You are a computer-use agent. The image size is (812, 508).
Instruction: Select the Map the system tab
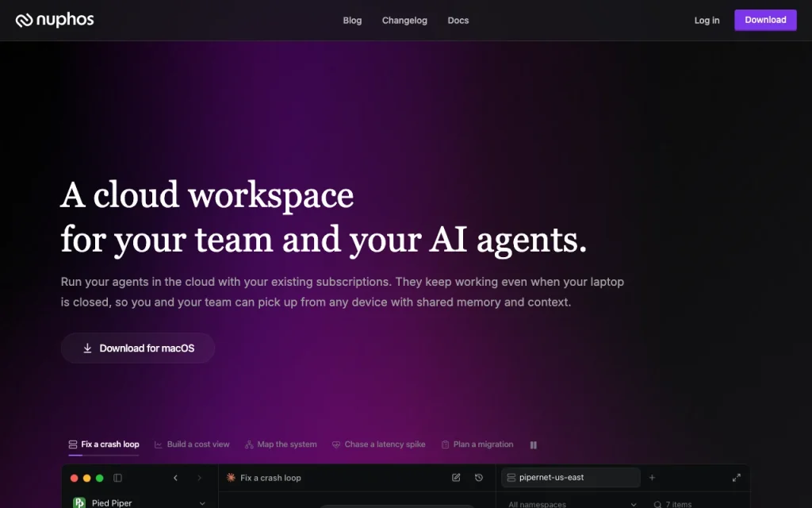click(x=281, y=444)
